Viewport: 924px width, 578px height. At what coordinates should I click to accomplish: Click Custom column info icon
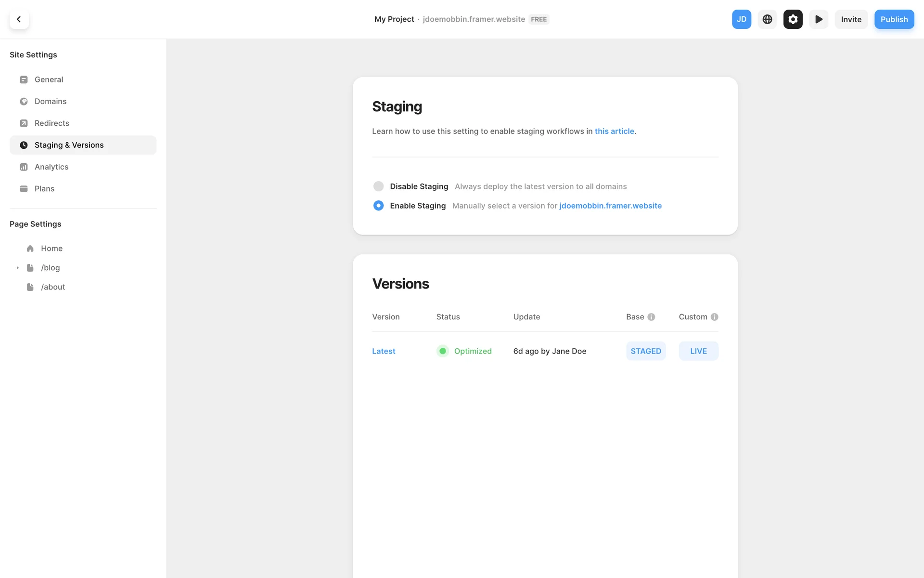click(x=714, y=317)
